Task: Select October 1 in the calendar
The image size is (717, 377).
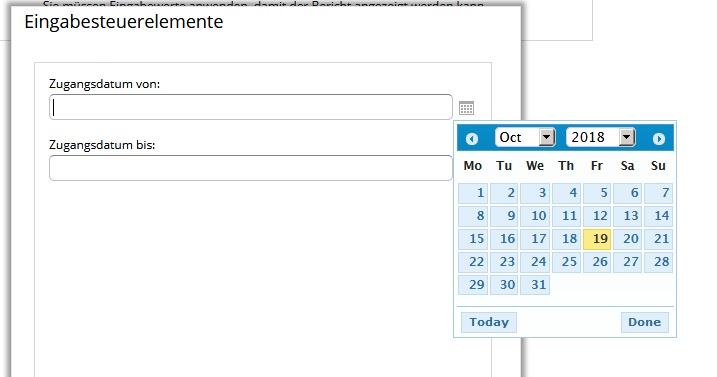Action: [473, 193]
